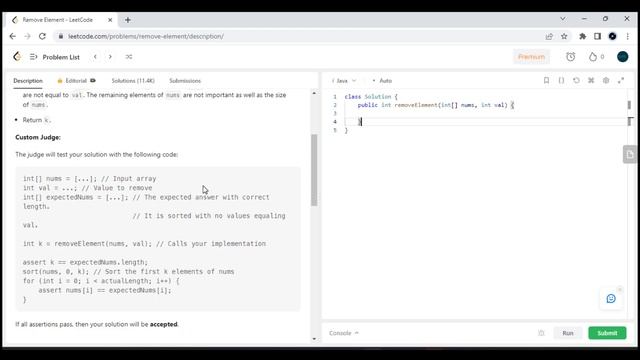Click the browser back arrow
This screenshot has height=360, width=640.
[x=13, y=36]
